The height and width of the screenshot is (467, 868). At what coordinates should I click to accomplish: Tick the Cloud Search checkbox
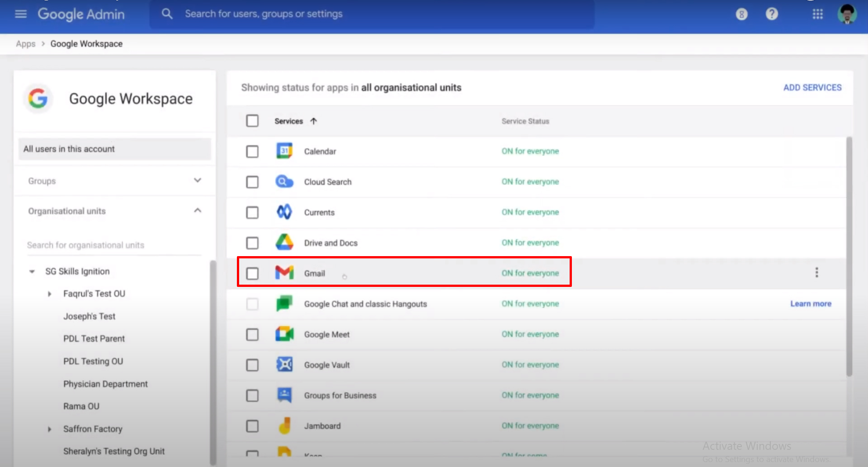pyautogui.click(x=252, y=182)
